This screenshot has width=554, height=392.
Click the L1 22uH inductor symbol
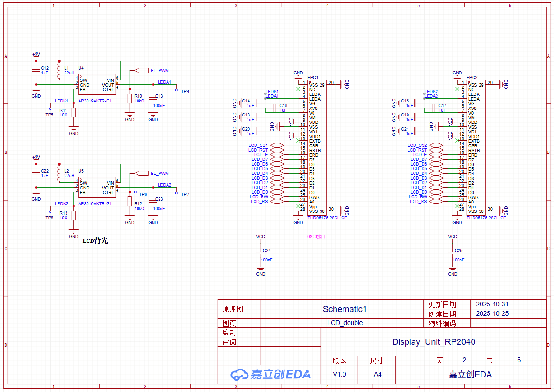tap(59, 71)
